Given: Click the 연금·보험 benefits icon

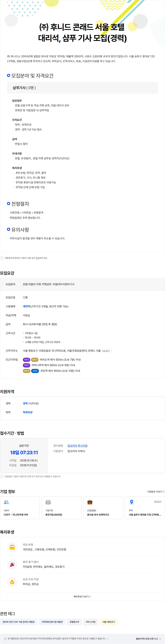Looking at the screenshot, I should tap(12, 547).
